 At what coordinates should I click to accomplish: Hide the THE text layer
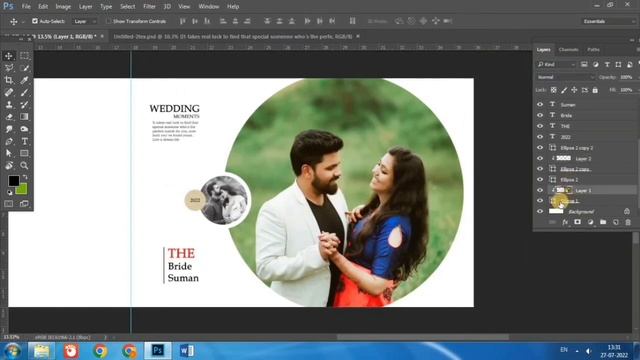[540, 126]
